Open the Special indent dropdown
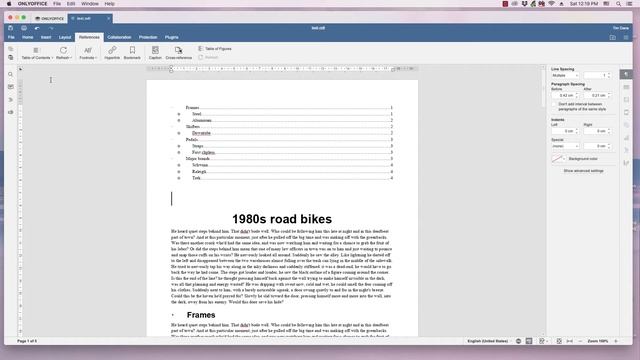 coord(565,146)
